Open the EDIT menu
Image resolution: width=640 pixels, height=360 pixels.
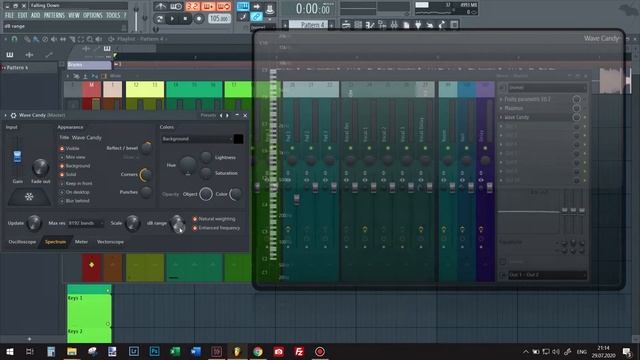22,16
